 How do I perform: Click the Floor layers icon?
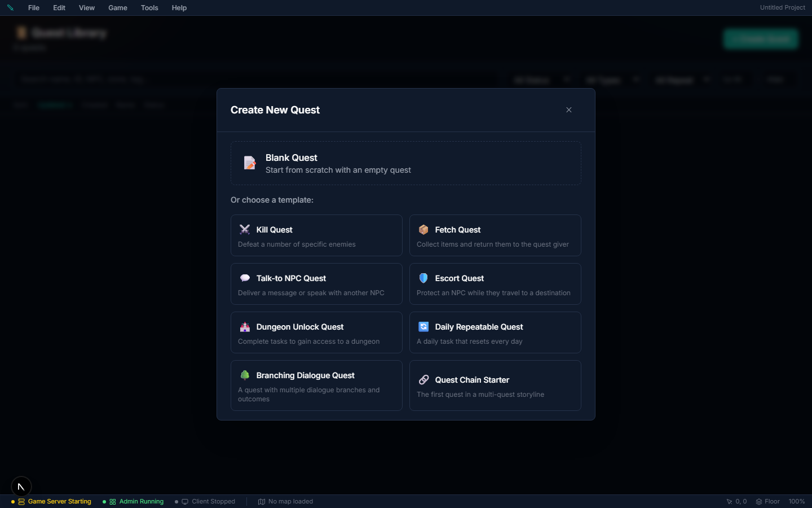(x=759, y=501)
